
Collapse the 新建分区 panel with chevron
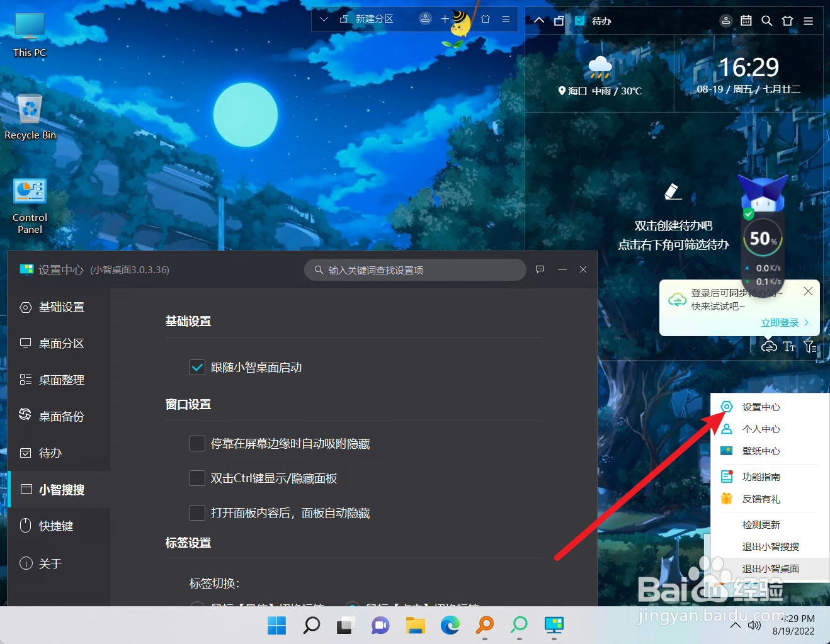(x=324, y=19)
